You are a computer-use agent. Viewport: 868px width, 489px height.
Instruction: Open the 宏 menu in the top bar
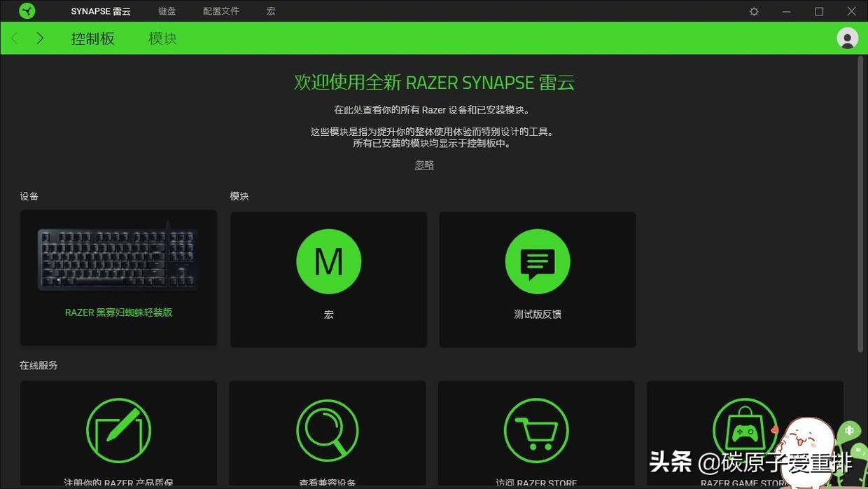pyautogui.click(x=269, y=11)
